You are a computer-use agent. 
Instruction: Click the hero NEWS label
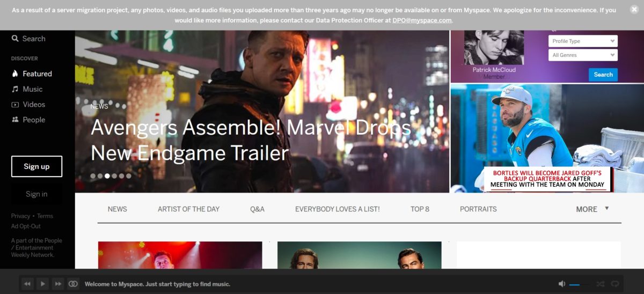pyautogui.click(x=99, y=106)
